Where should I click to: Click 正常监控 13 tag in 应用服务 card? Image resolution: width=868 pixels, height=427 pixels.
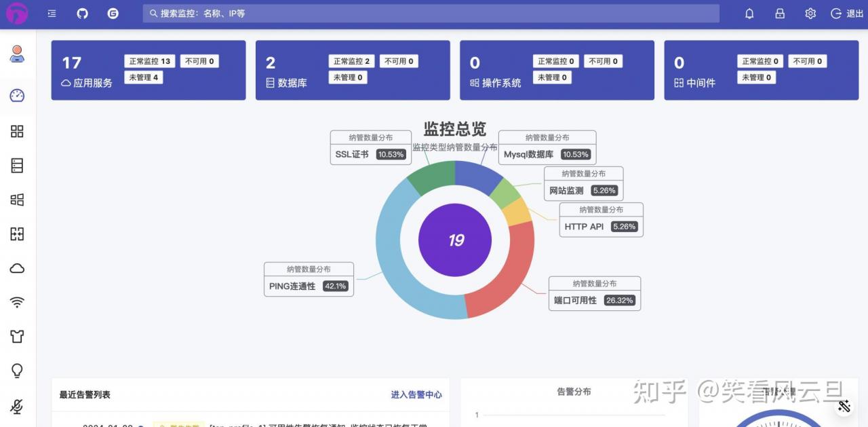click(x=150, y=61)
